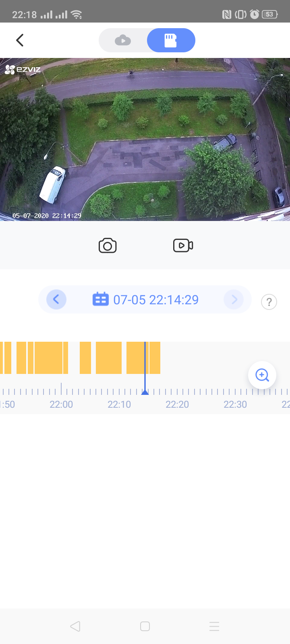Go to previous day using left chevron
The image size is (290, 644).
point(56,299)
